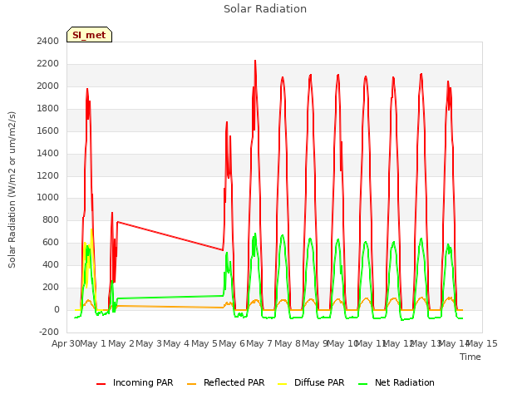Click the May 5 x-axis tick label
This screenshot has height=399, width=532.
[204, 343]
